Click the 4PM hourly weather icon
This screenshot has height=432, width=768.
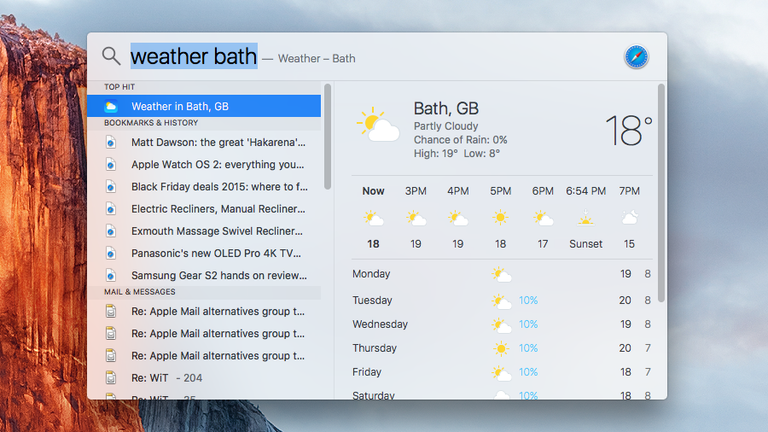[x=458, y=218]
